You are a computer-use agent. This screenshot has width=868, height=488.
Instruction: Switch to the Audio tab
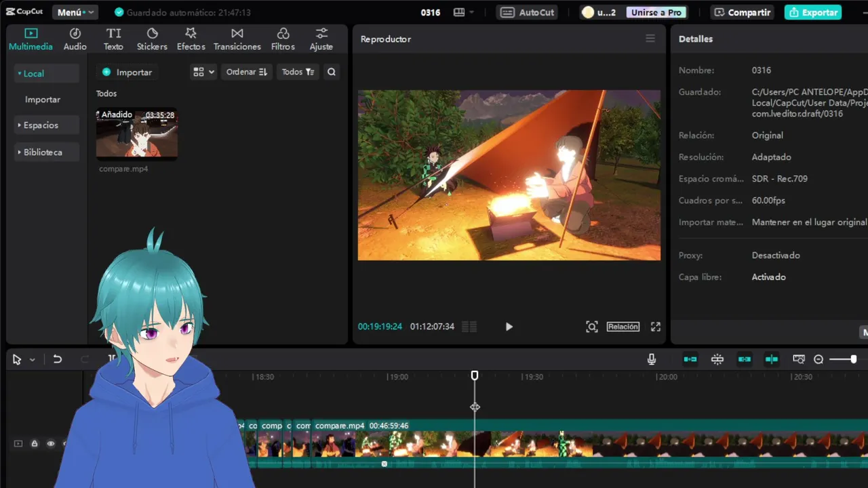tap(75, 39)
